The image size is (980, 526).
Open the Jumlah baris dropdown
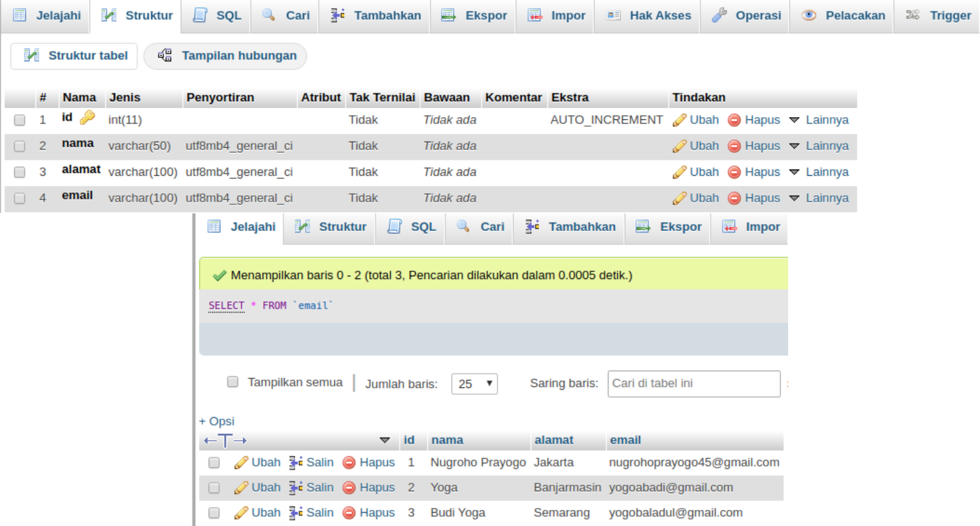point(474,383)
